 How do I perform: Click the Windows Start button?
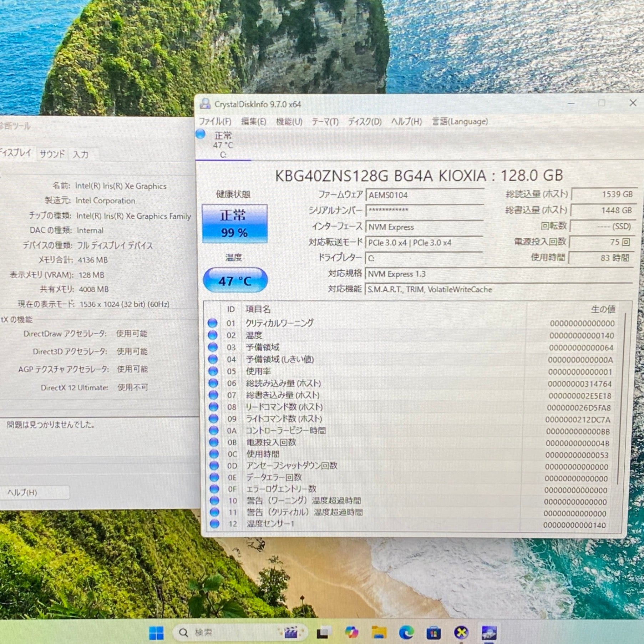coord(156,633)
